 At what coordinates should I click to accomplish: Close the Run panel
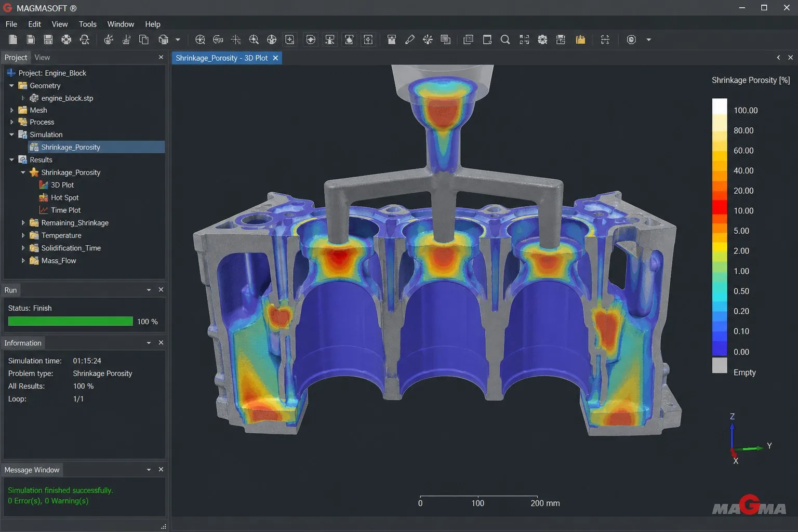pyautogui.click(x=161, y=290)
